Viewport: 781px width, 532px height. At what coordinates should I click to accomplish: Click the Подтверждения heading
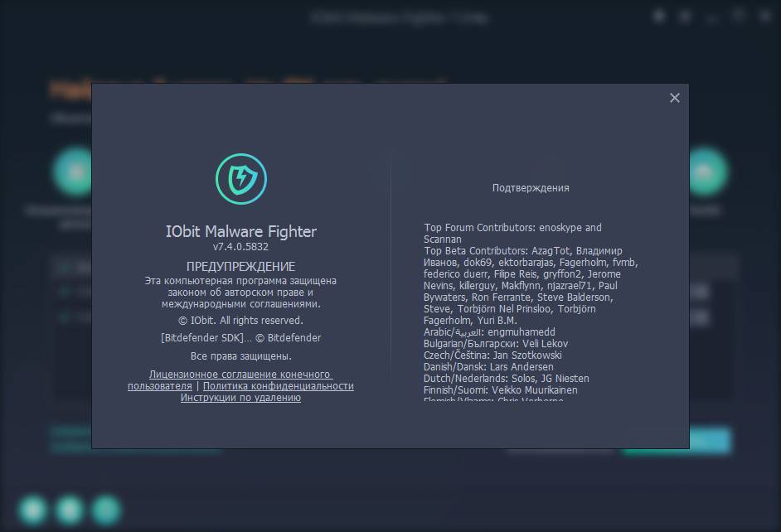[531, 187]
